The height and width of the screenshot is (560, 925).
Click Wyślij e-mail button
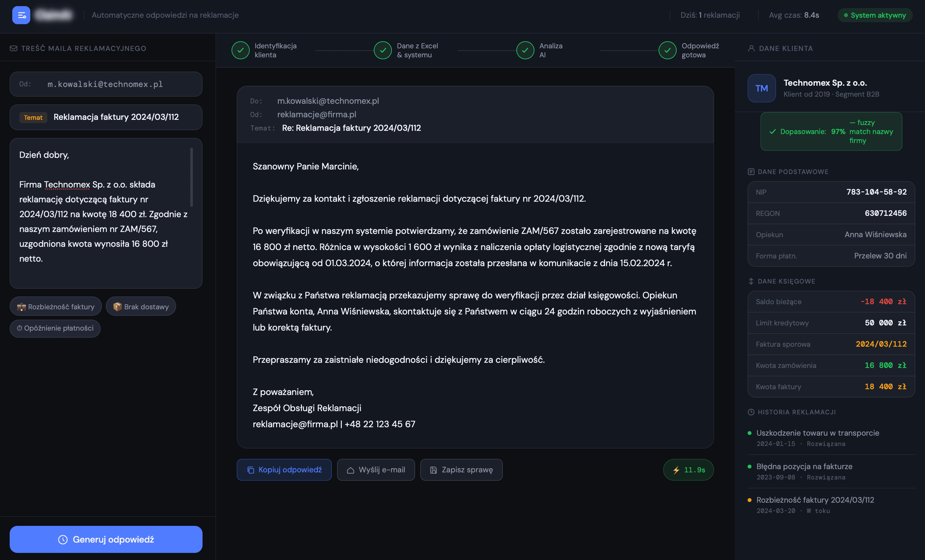tap(376, 469)
